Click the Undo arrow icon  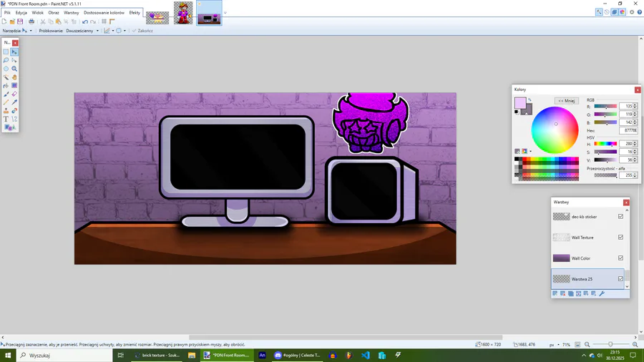click(85, 21)
